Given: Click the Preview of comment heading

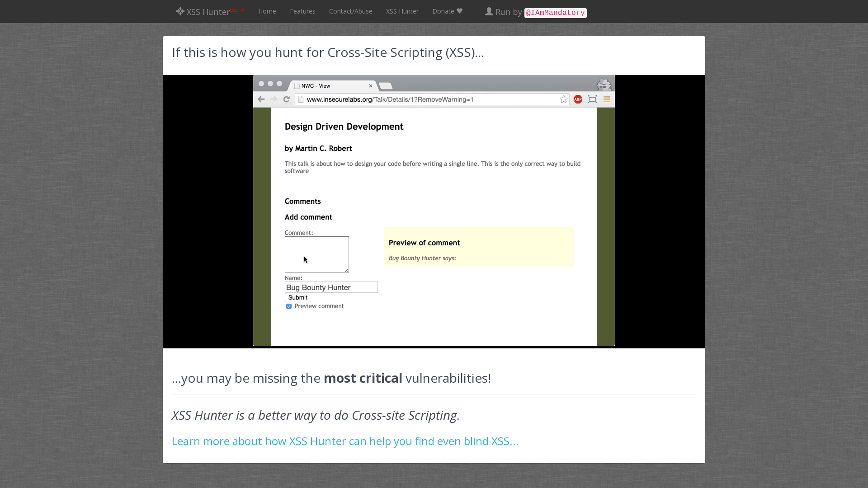Looking at the screenshot, I should (425, 243).
